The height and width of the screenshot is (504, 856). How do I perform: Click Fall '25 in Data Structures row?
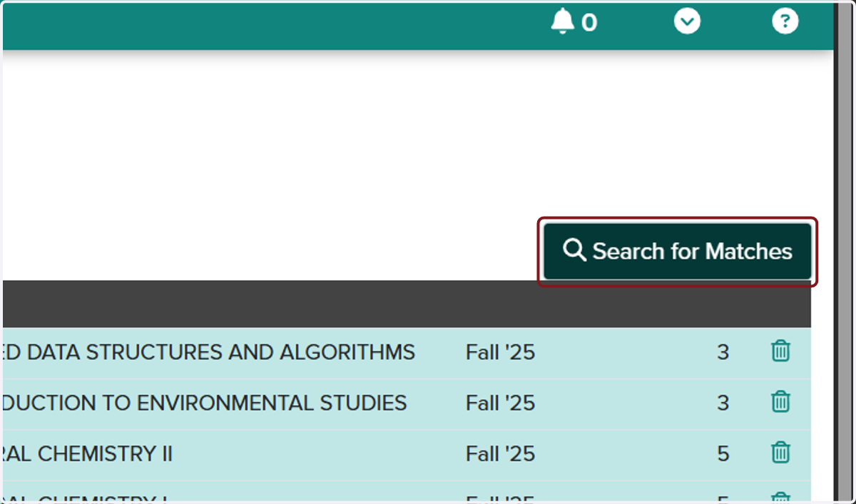click(501, 352)
